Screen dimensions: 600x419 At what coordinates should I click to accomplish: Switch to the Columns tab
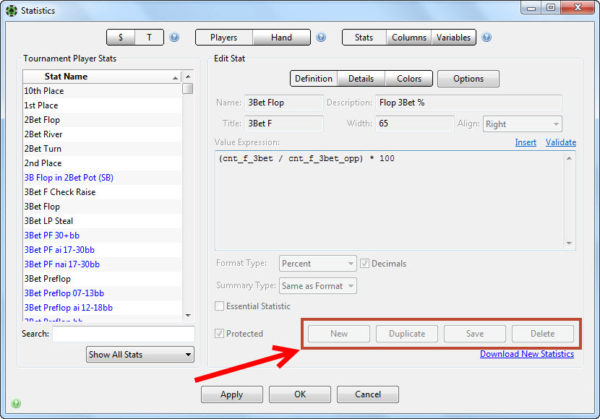point(409,38)
